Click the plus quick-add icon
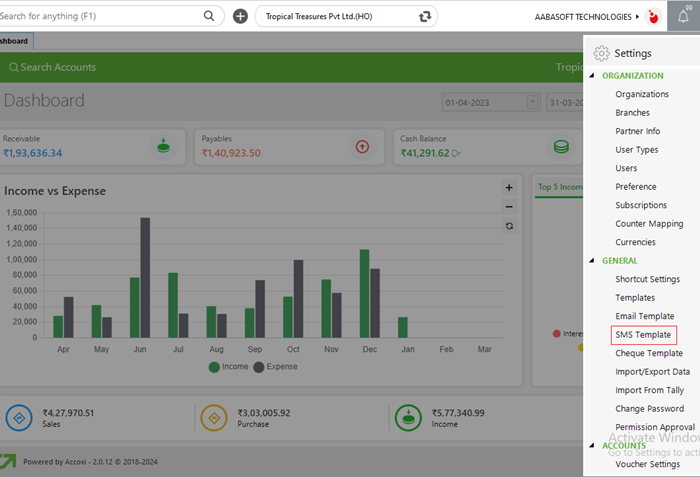The width and height of the screenshot is (700, 477). 240,16
